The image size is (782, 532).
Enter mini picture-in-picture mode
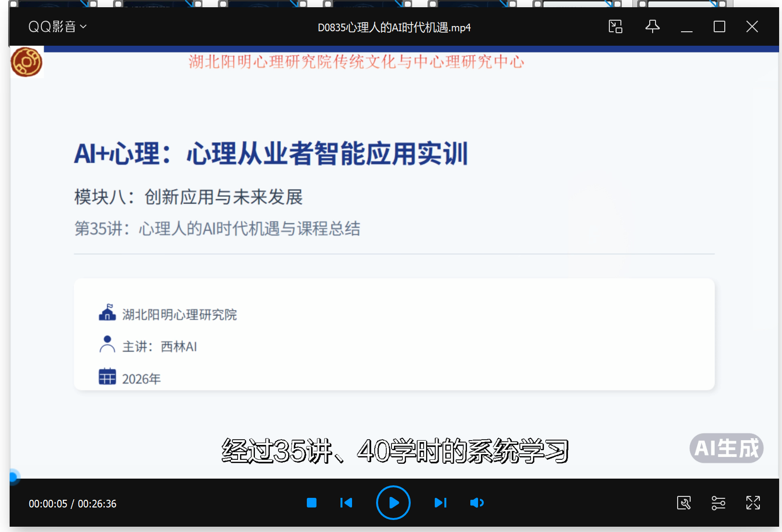click(615, 27)
